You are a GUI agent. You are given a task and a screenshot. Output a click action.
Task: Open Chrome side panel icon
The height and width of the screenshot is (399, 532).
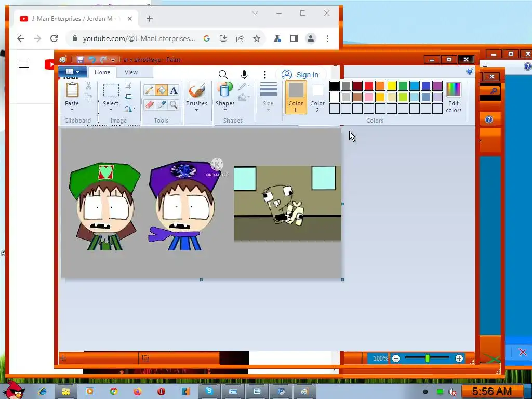(294, 38)
